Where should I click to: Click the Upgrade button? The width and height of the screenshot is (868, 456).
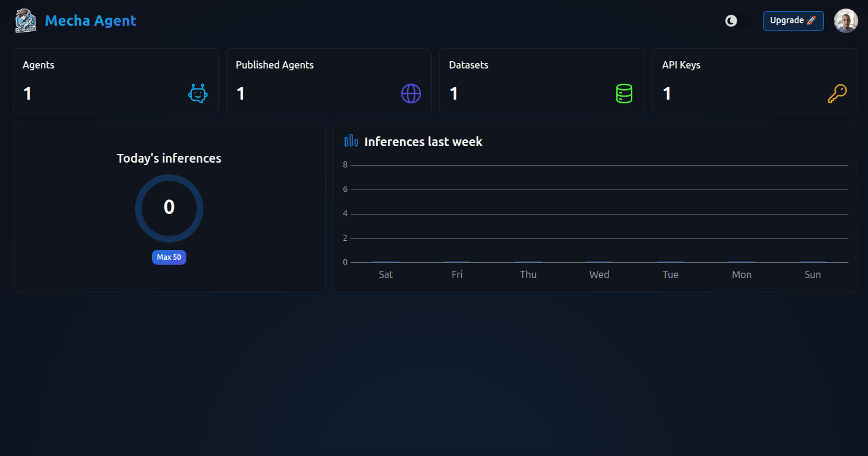793,21
